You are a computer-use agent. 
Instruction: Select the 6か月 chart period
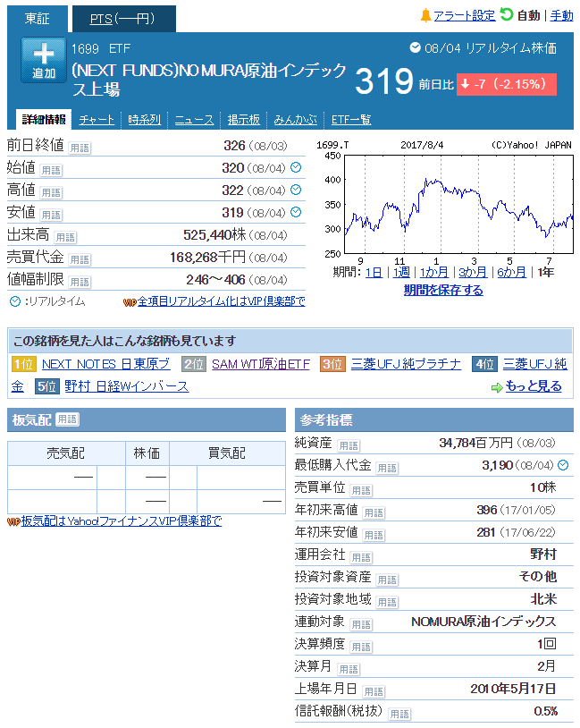click(x=511, y=272)
